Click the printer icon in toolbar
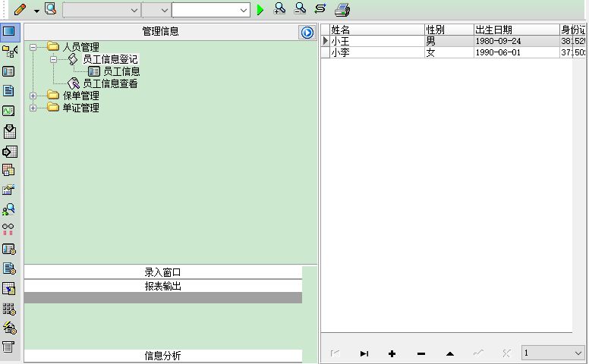This screenshot has height=364, width=589. coord(342,9)
